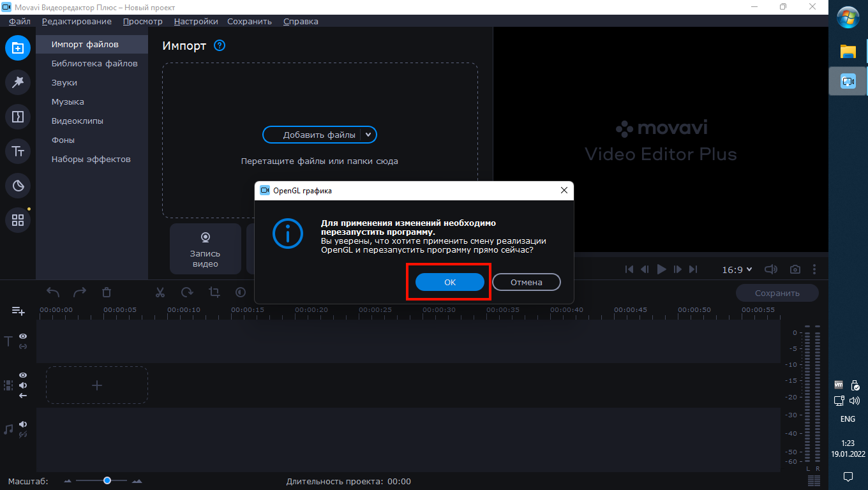
Task: Open the Titles tab in sidebar
Action: [18, 151]
